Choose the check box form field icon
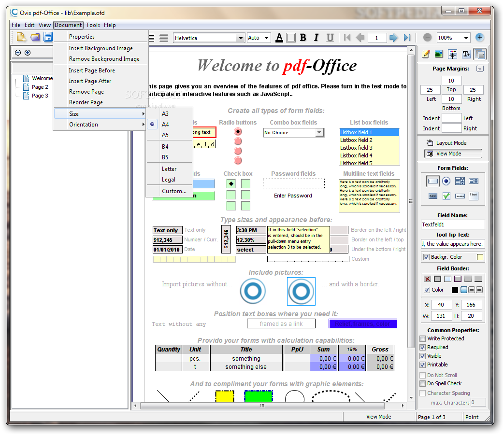The image size is (504, 435). click(446, 196)
